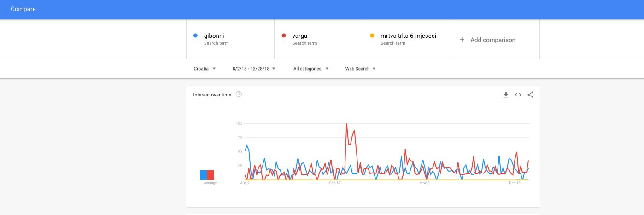644x215 pixels.
Task: Open the Croatia region dropdown
Action: coord(205,69)
